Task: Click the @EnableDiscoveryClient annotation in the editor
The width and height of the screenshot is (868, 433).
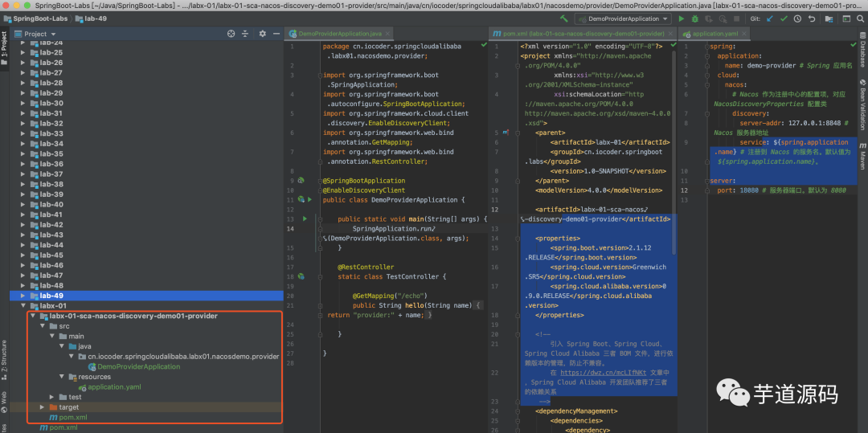Action: [364, 190]
